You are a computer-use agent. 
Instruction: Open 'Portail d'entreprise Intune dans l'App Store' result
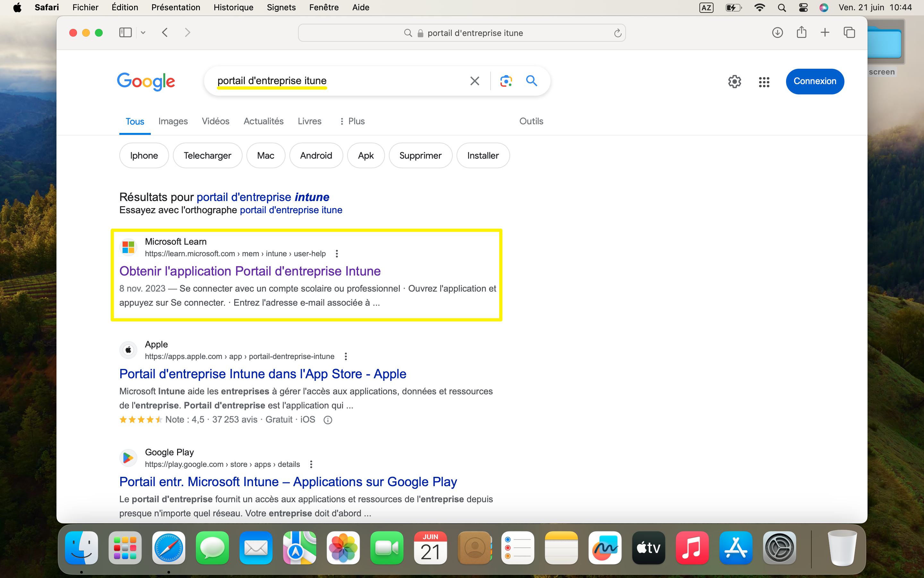[x=263, y=374]
